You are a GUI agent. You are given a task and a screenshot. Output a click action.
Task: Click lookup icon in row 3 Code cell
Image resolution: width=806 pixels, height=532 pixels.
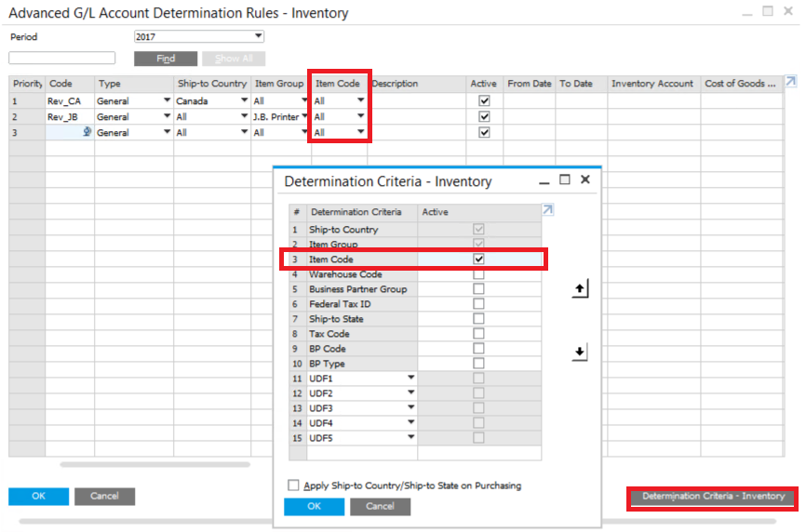[x=87, y=133]
